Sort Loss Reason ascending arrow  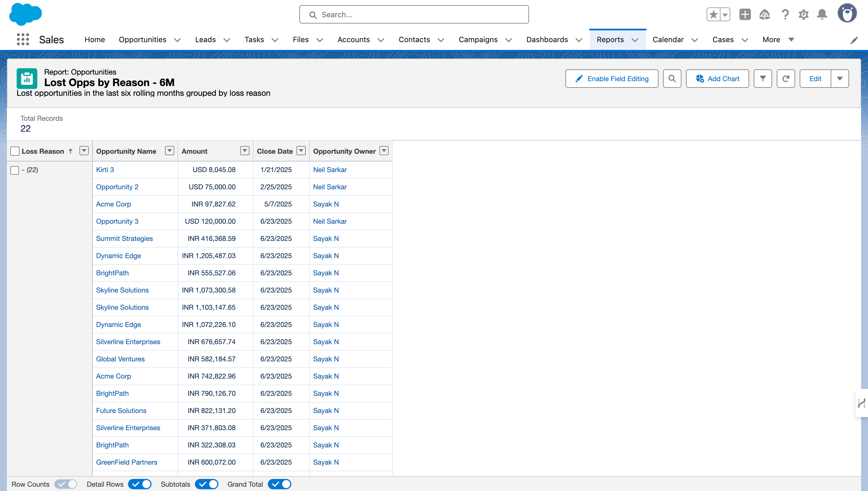[71, 151]
